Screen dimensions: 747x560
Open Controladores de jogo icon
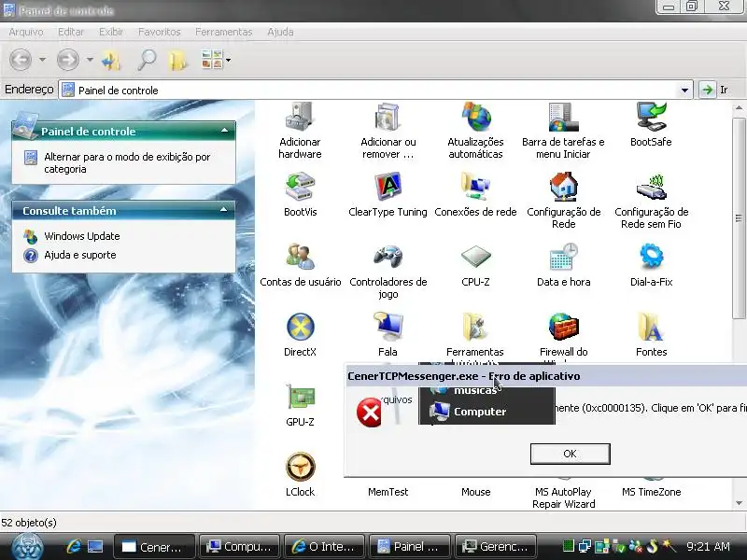click(x=388, y=257)
